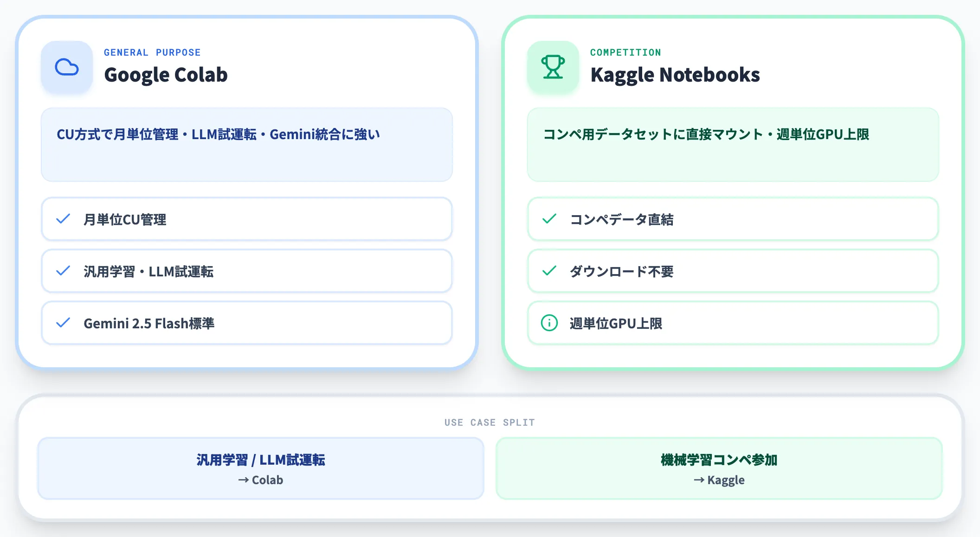Click the GENERAL PURPOSE label
Viewport: 980px width, 537px height.
pos(152,52)
